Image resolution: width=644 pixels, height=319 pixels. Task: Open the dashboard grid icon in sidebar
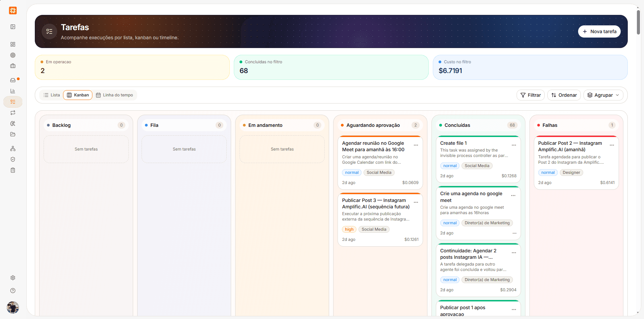13,44
